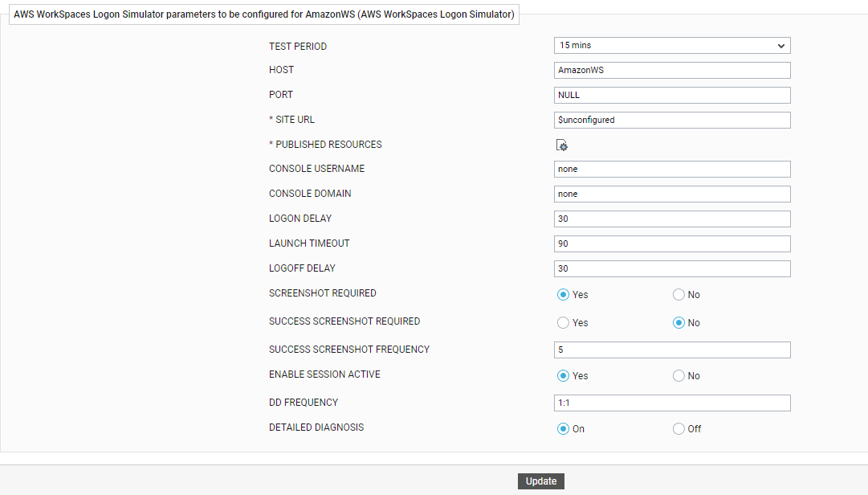The height and width of the screenshot is (495, 868).
Task: Click the AWS WorkSpaces Logon Simulator parameters heading
Action: coord(264,14)
